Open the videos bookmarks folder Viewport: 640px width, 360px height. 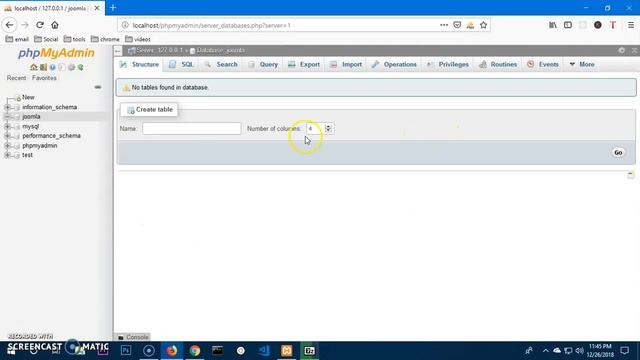pos(138,39)
